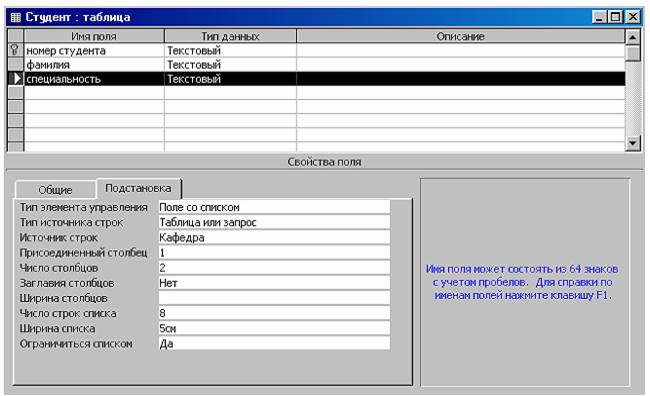This screenshot has width=650, height=396.
Task: Click the фамилия field name cell
Action: click(x=94, y=65)
